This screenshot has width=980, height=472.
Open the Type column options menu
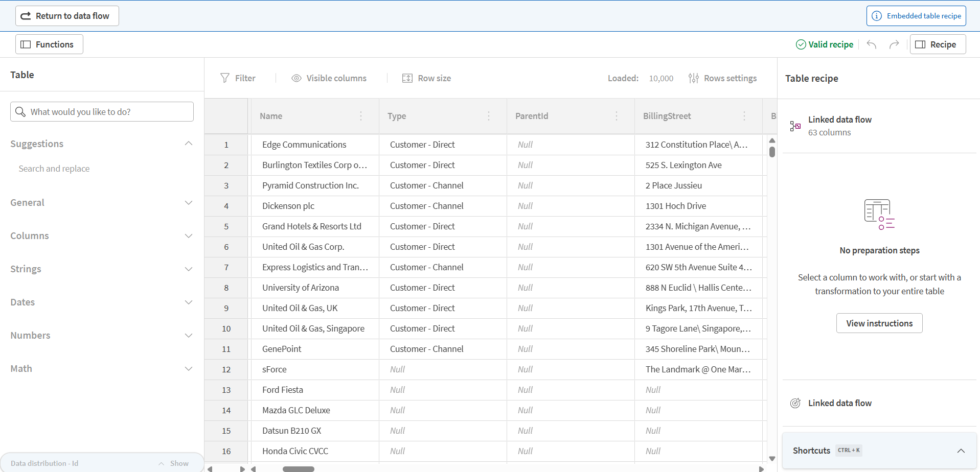[x=488, y=116]
